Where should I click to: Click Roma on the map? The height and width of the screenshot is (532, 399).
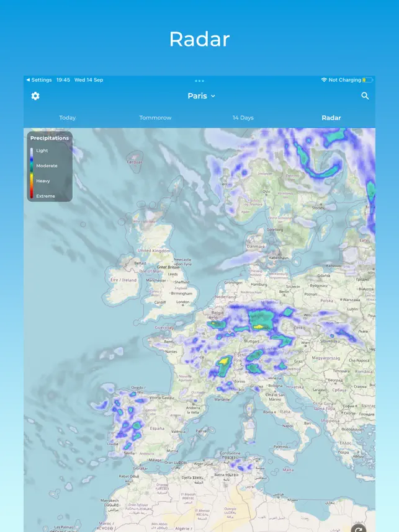[268, 412]
